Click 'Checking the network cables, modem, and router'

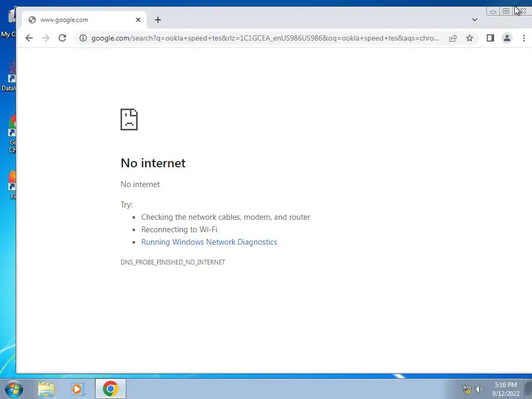tap(225, 217)
